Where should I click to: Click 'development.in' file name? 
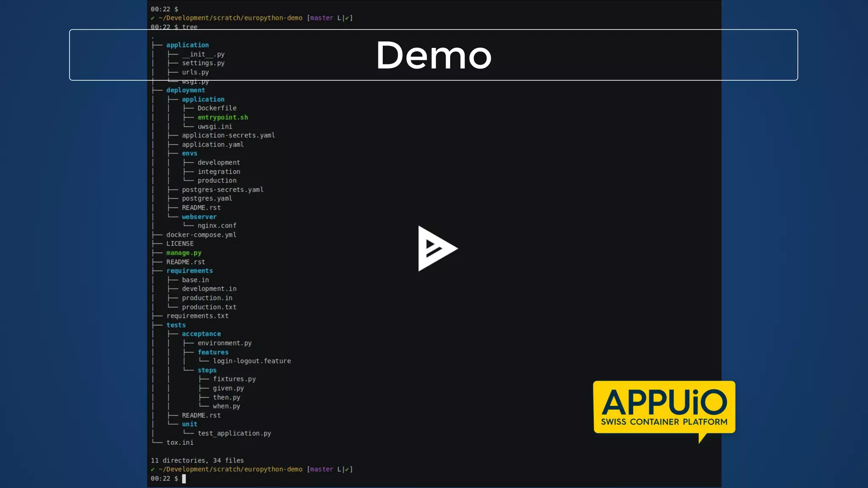(209, 288)
